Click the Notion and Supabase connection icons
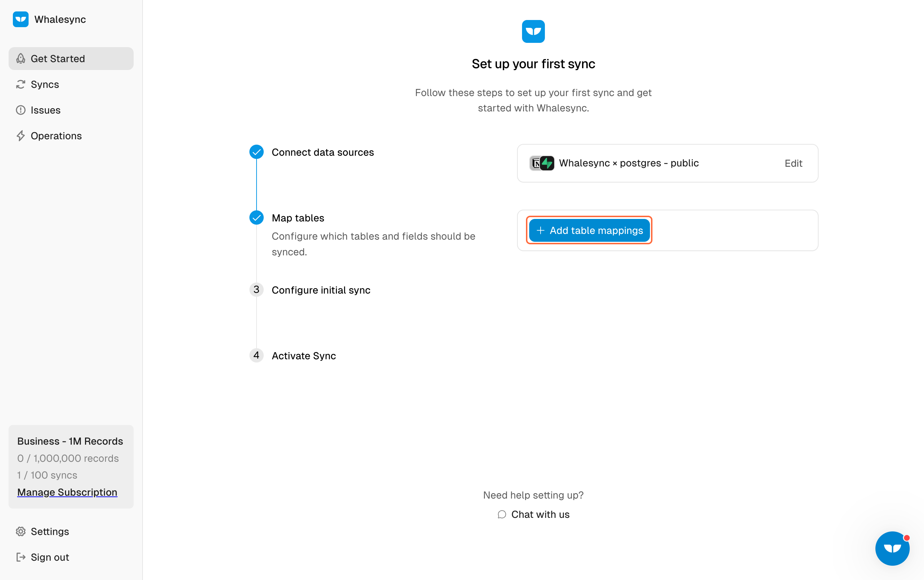Image resolution: width=924 pixels, height=580 pixels. [x=541, y=163]
